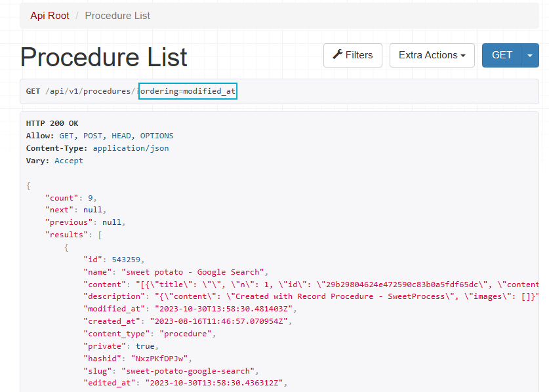Click the application/json Content-Type value

(131, 148)
